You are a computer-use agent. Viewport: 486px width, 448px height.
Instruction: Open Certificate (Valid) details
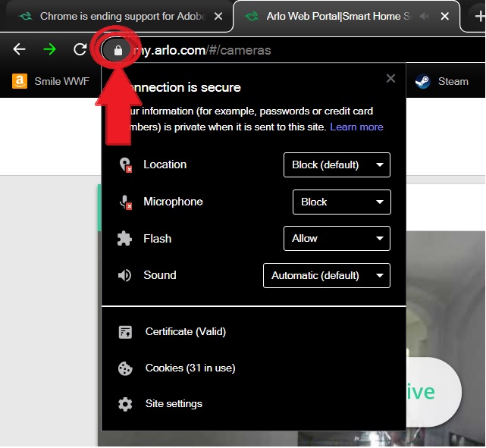click(x=185, y=331)
